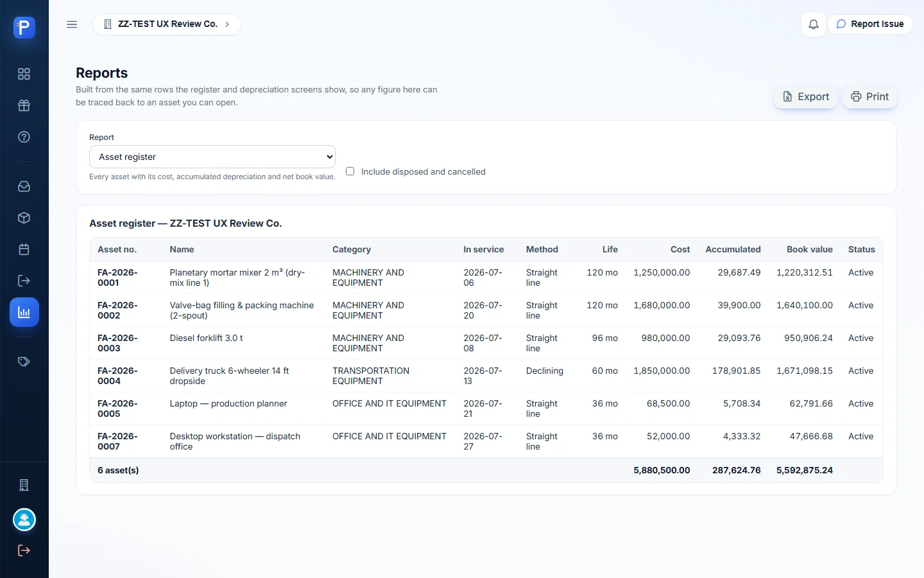Click total book value 5,592,875.24
The width and height of the screenshot is (924, 578).
805,470
